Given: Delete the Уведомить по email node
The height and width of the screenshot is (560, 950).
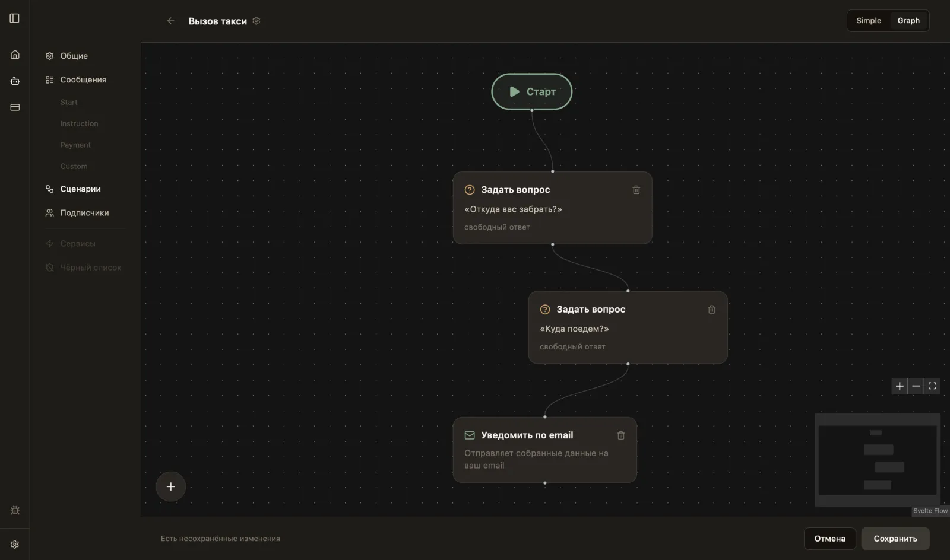Looking at the screenshot, I should 621,435.
